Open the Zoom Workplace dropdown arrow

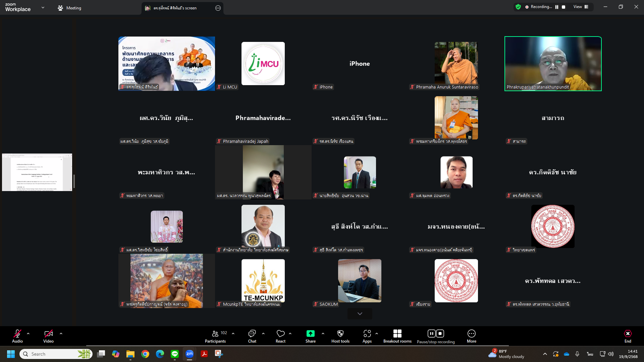click(x=43, y=7)
